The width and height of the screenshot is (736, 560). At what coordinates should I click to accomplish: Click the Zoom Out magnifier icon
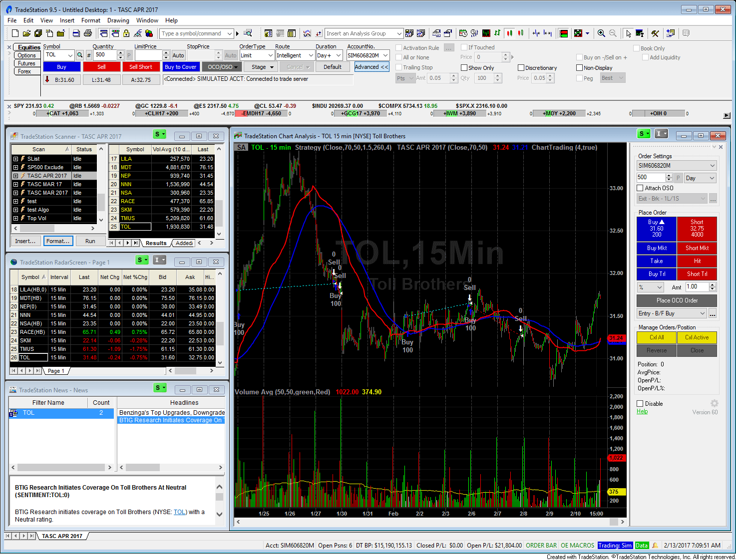(613, 33)
